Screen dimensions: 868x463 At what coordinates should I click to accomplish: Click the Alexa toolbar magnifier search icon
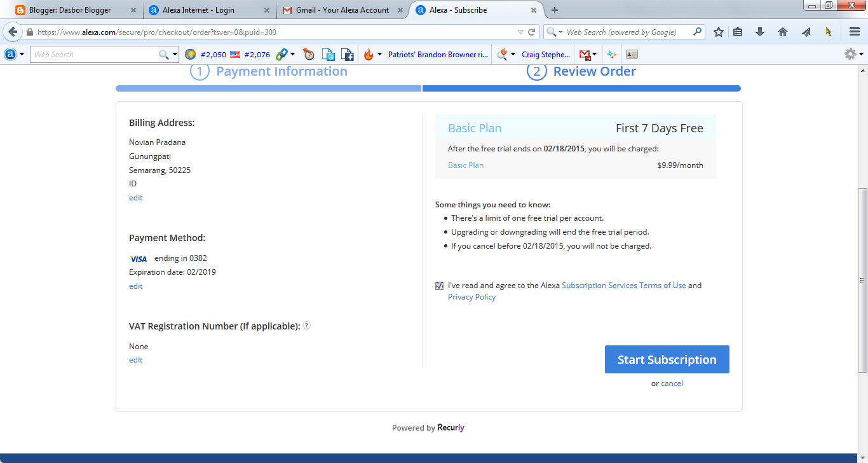tap(164, 55)
